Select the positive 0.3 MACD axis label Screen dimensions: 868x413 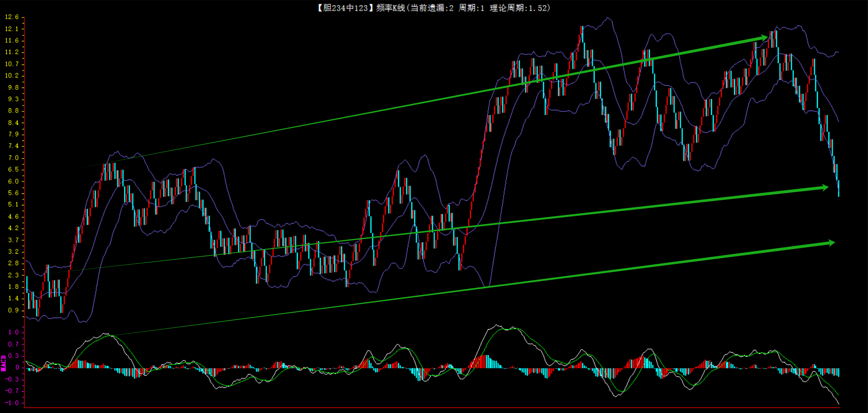tap(14, 355)
